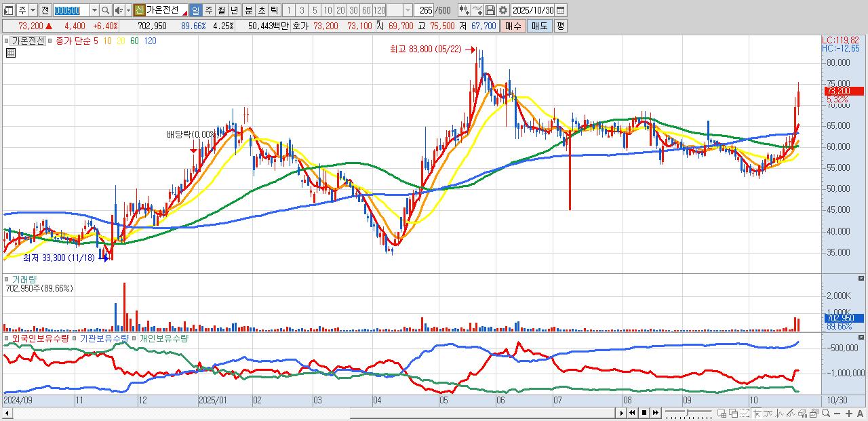The width and height of the screenshot is (868, 421).
Task: Click the play button in chart replay controls
Action: 622,413
